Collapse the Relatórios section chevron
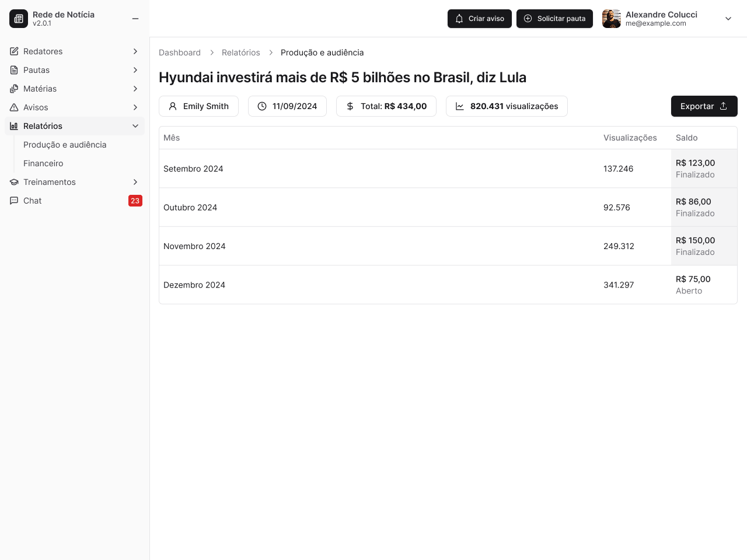 tap(135, 126)
